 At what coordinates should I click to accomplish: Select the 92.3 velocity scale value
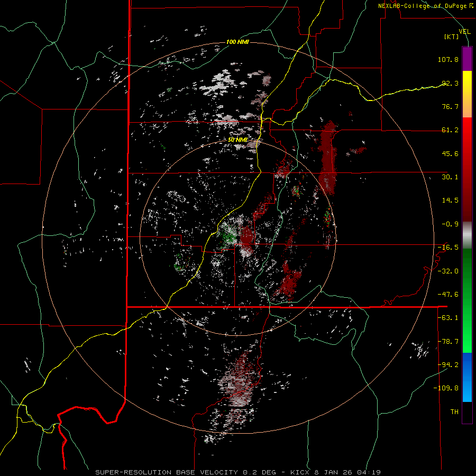tap(450, 83)
